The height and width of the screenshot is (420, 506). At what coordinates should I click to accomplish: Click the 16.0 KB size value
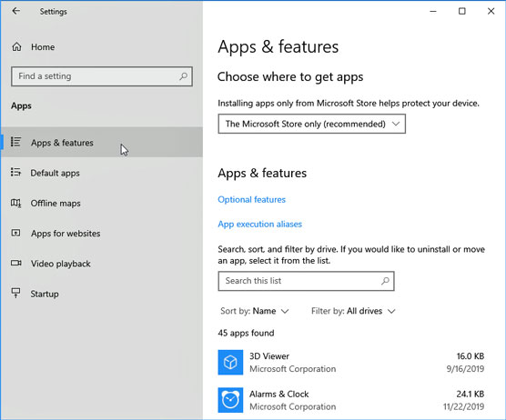tap(471, 356)
